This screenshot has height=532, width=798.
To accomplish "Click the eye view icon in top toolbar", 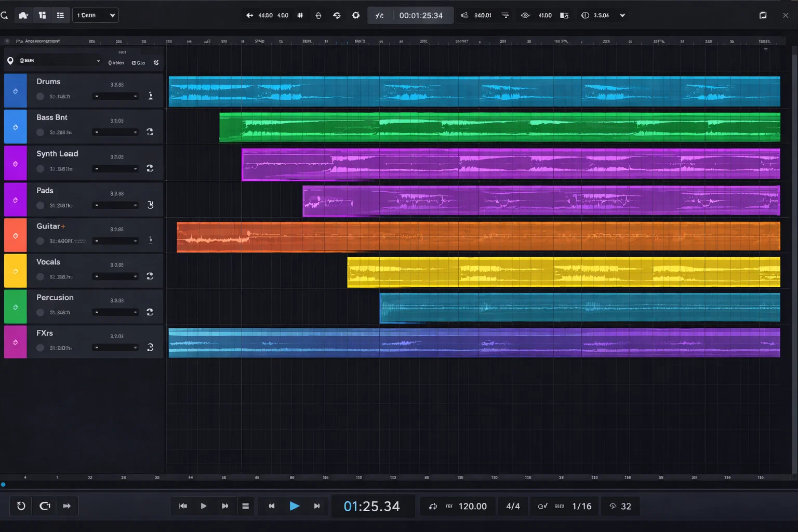I will coord(525,16).
